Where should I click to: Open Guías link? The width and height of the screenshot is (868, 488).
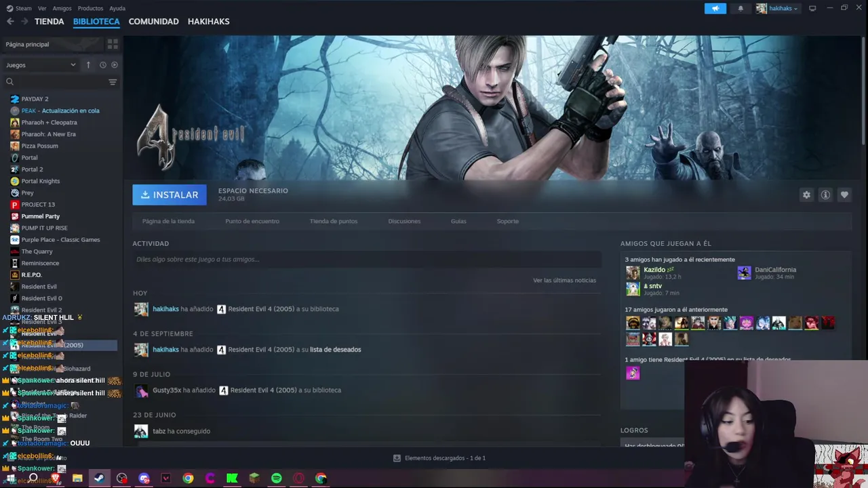click(458, 221)
